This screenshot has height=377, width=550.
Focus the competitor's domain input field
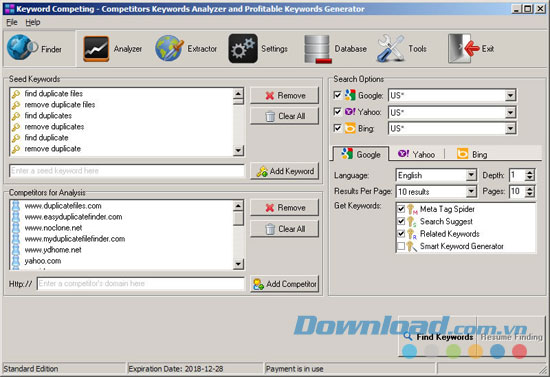(x=141, y=283)
